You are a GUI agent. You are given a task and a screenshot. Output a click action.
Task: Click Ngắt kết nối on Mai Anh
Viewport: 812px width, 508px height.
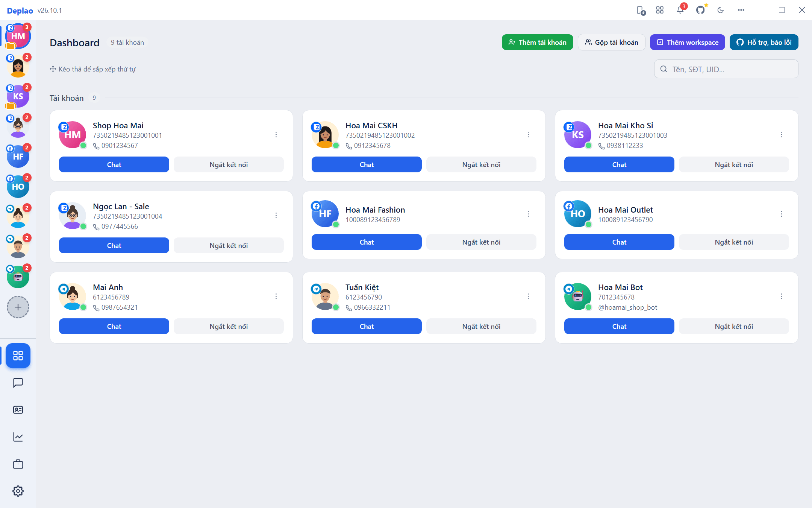tap(229, 326)
